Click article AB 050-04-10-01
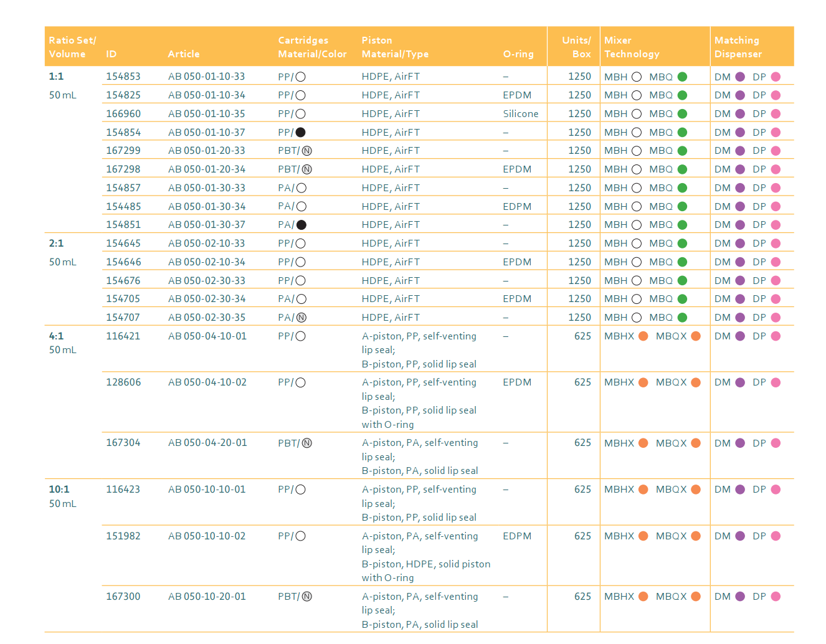The image size is (826, 644). pos(207,336)
